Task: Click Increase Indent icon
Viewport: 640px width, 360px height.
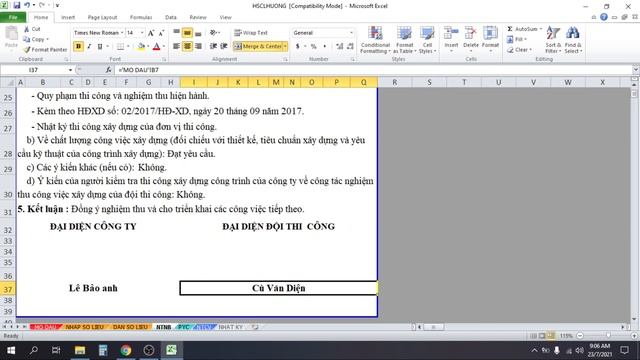Action: point(224,47)
